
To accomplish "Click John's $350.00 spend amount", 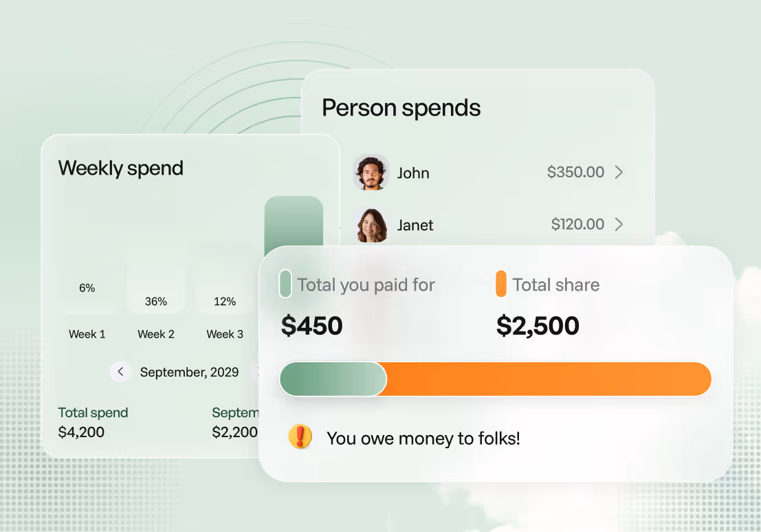I will (x=576, y=173).
